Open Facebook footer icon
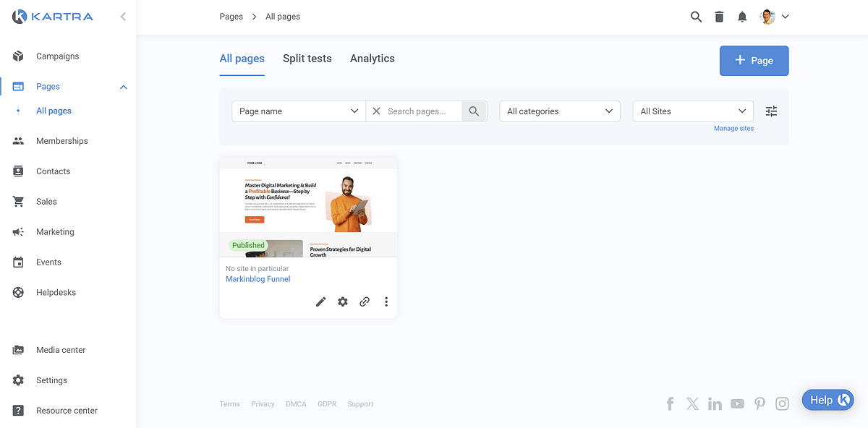Viewport: 868px width, 428px height. pyautogui.click(x=670, y=404)
